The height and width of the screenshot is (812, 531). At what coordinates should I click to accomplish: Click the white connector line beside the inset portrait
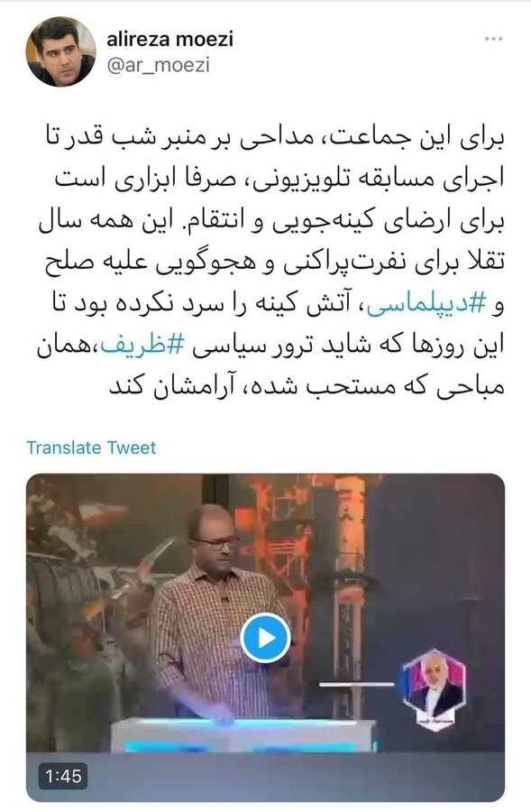pos(357,684)
